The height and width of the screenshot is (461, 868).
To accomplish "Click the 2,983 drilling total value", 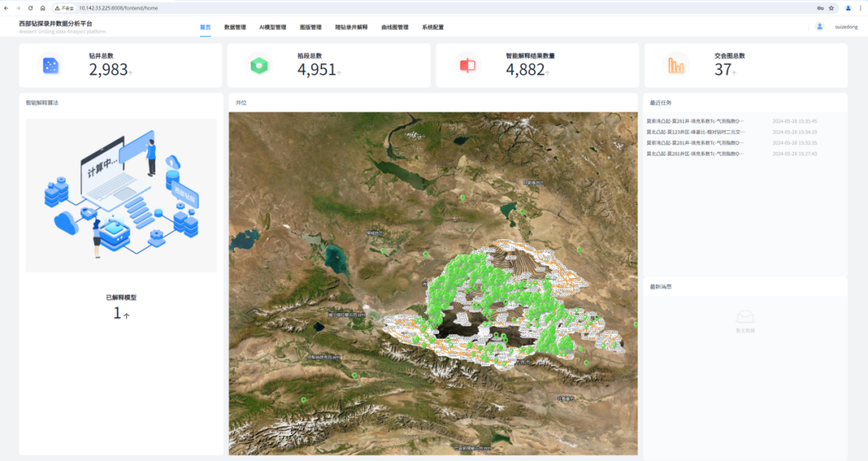I will pos(108,70).
